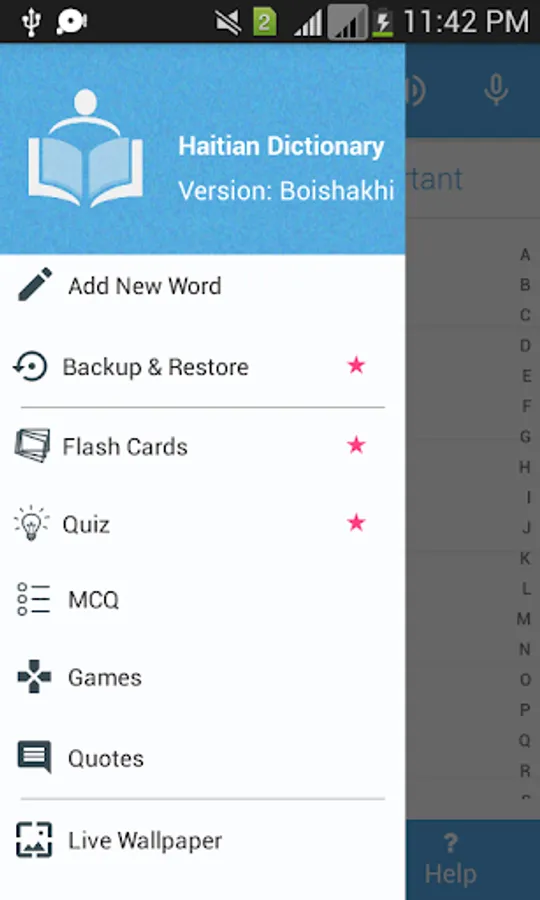Tap the Quotes speech bubble icon
This screenshot has height=900, width=540.
pos(34,757)
